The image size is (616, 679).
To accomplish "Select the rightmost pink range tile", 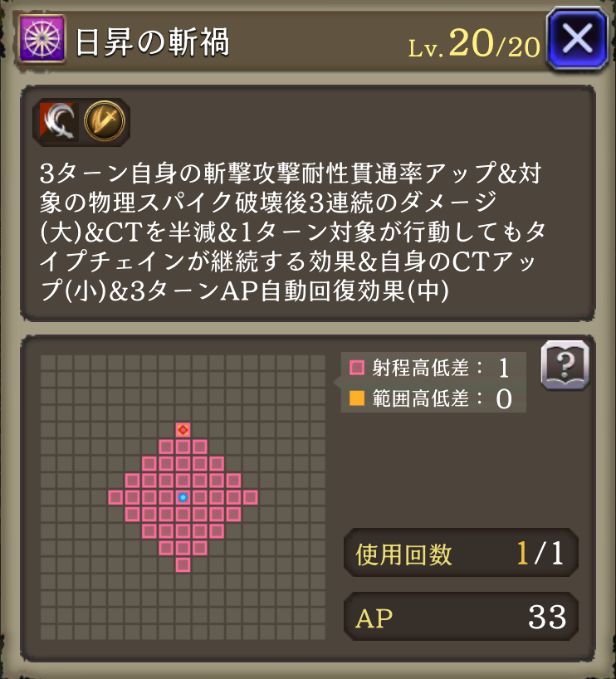I will [251, 497].
